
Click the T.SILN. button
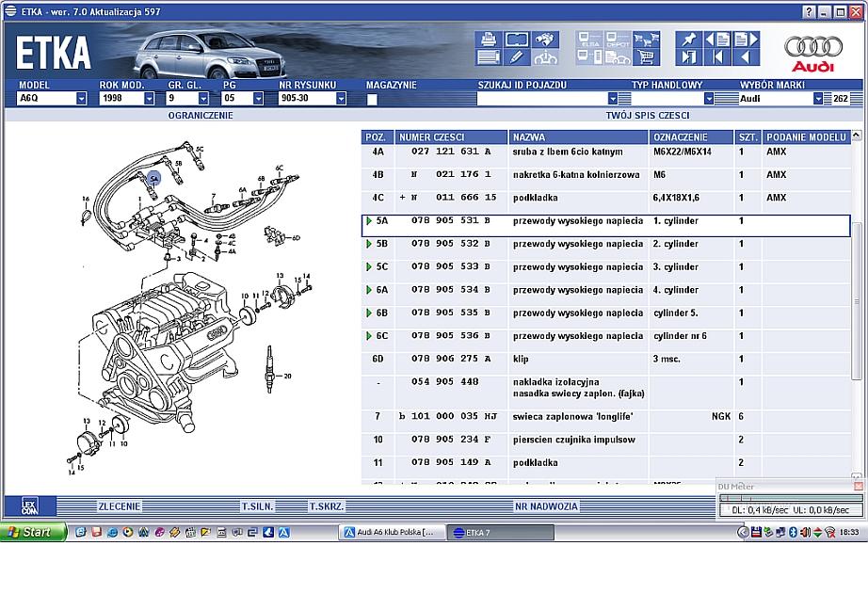point(257,506)
